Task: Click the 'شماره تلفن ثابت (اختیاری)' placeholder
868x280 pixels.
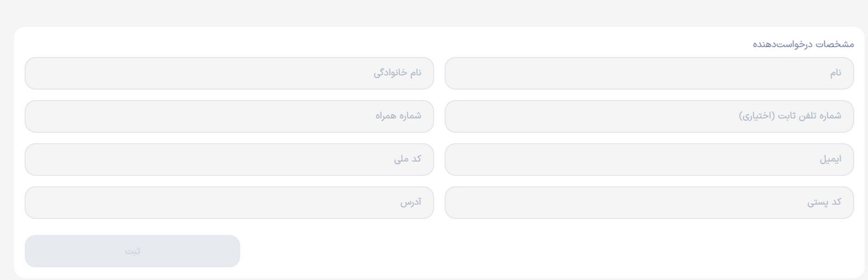Action: pyautogui.click(x=790, y=116)
